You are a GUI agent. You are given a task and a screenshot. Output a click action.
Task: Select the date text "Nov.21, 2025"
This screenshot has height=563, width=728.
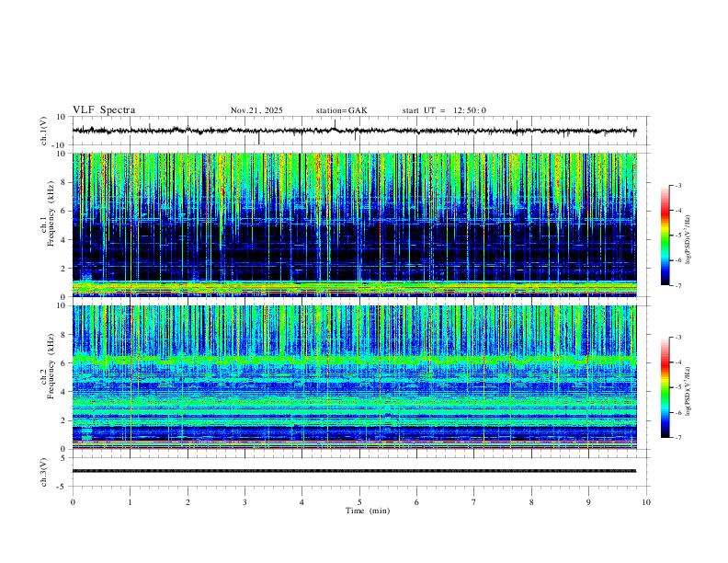tap(256, 110)
